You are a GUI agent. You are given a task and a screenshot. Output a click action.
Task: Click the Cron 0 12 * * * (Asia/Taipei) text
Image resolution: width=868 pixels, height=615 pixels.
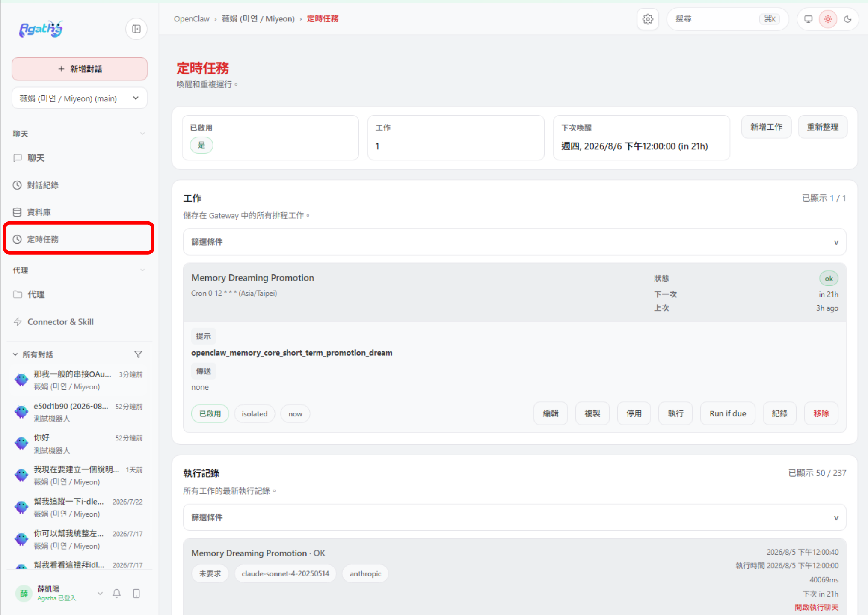click(234, 293)
